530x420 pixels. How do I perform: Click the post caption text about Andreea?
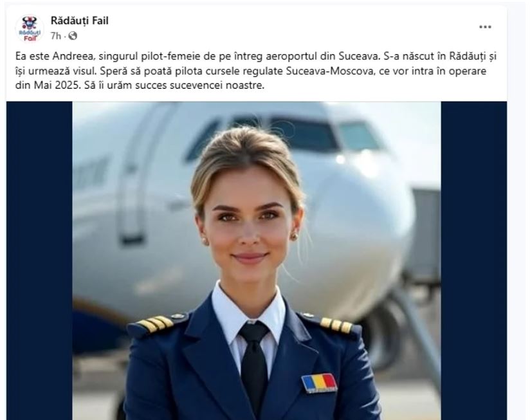click(256, 71)
